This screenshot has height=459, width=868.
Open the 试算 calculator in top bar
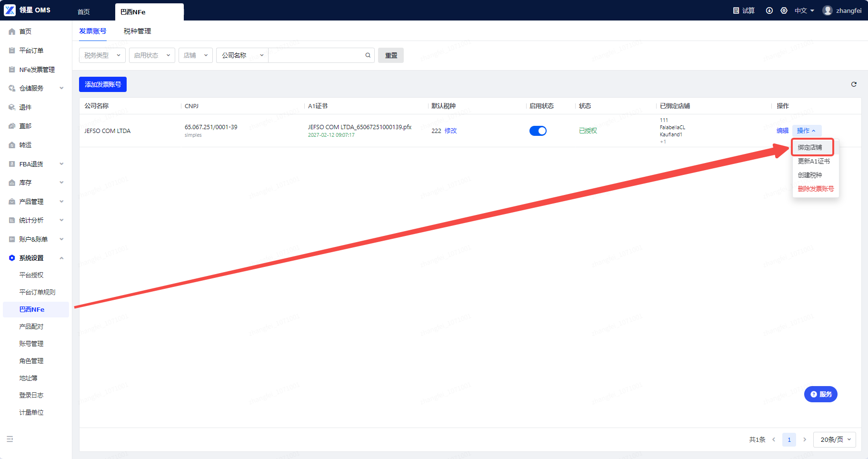[744, 10]
